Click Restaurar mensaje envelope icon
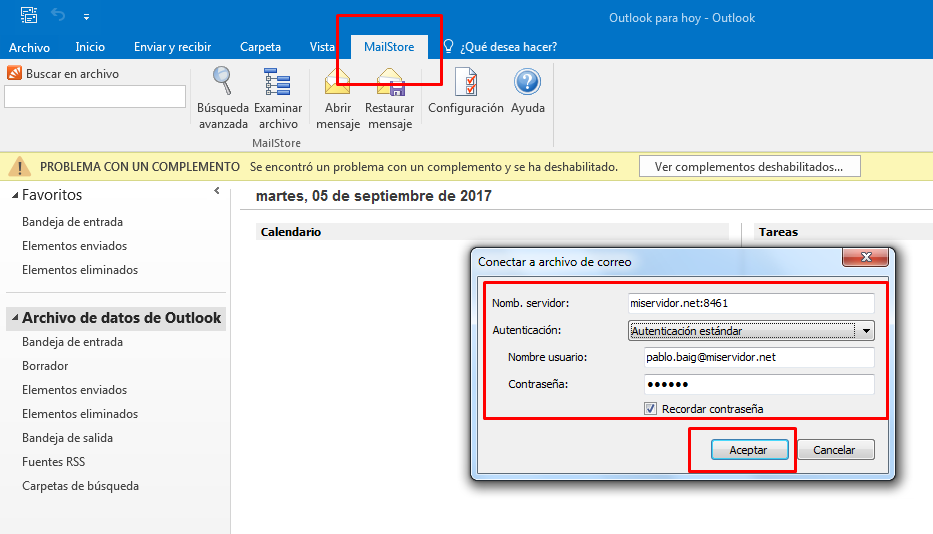Image resolution: width=933 pixels, height=534 pixels. point(390,82)
